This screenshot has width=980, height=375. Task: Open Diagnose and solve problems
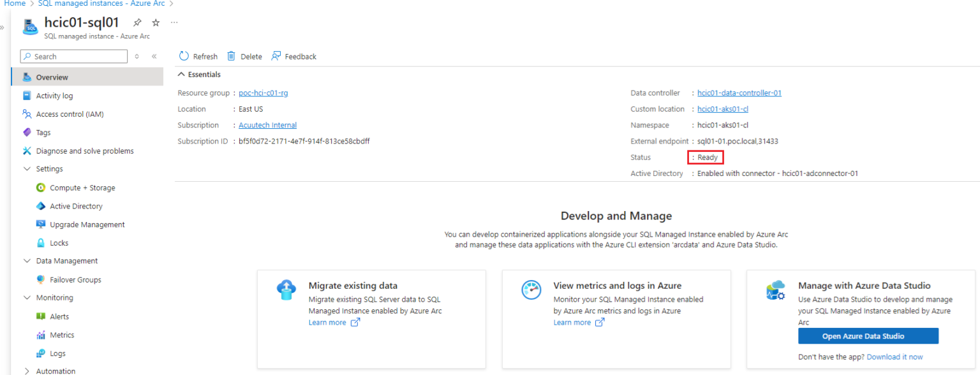(x=84, y=151)
